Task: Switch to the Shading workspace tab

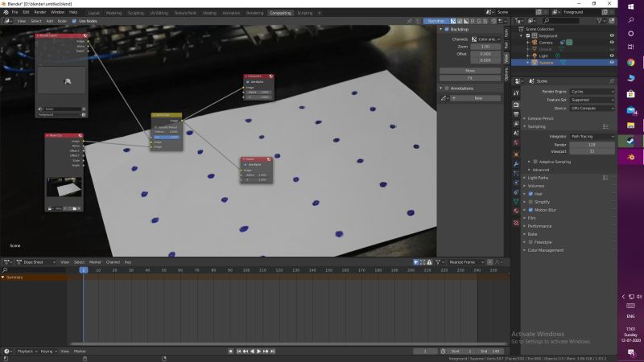Action: [x=209, y=13]
